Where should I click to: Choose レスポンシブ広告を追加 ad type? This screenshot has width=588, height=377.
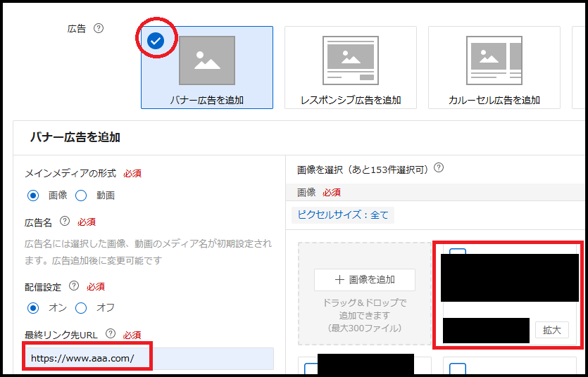[x=350, y=100]
